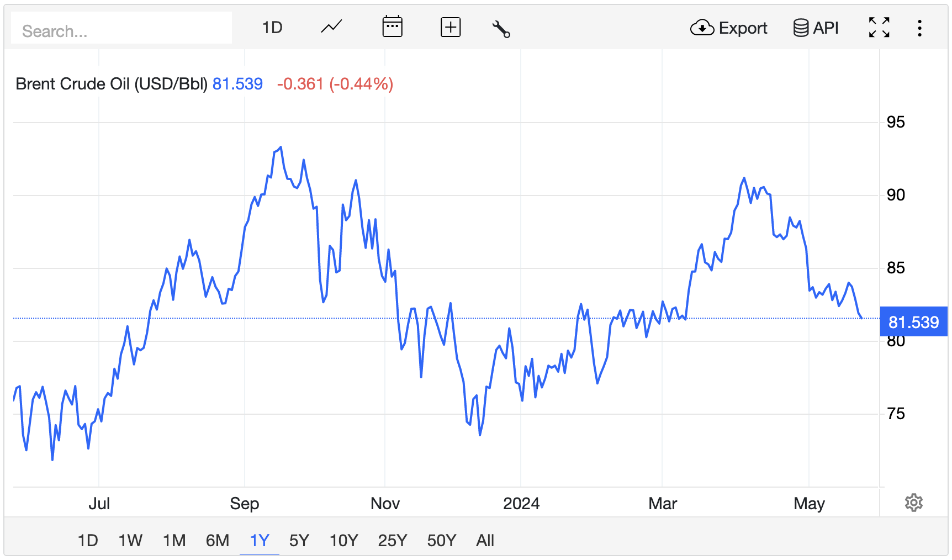Viewport: 952px width, 560px height.
Task: Click the 90 y-axis label
Action: [895, 195]
